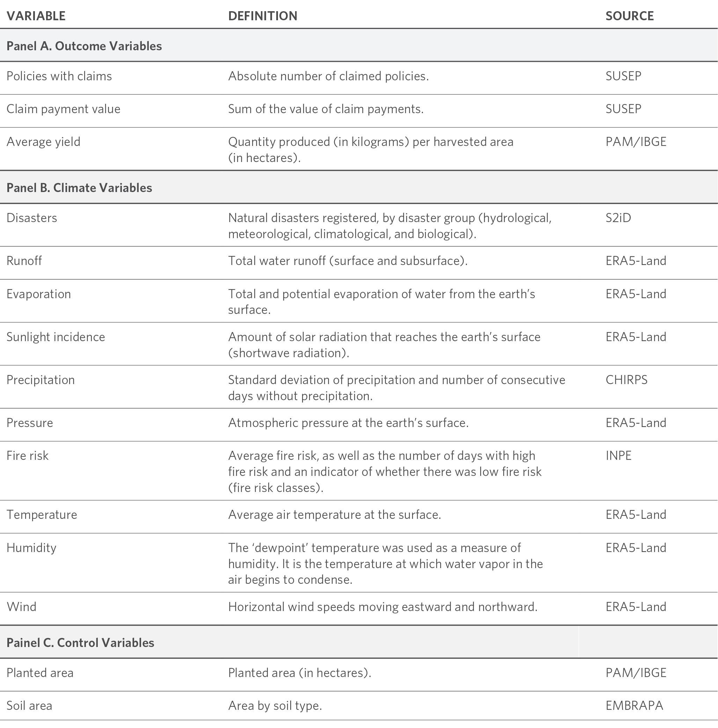Select the Sunlight incidence row label
The image size is (718, 728).
(x=56, y=337)
